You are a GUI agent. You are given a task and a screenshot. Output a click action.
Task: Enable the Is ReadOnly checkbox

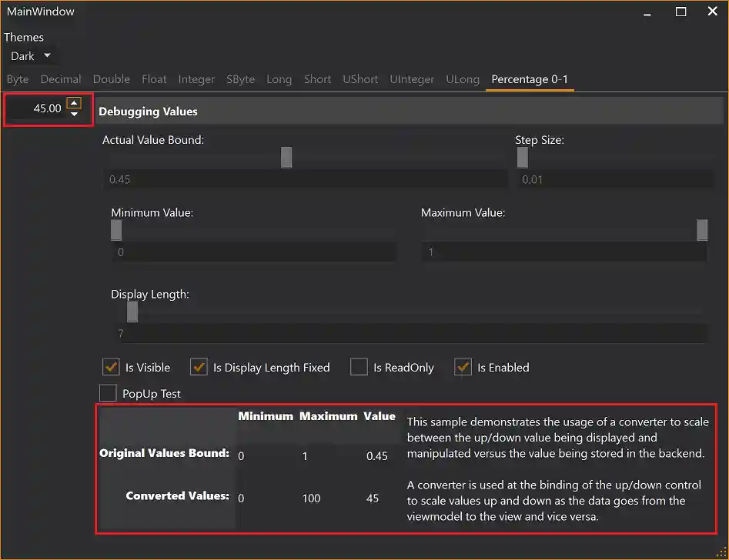click(359, 367)
